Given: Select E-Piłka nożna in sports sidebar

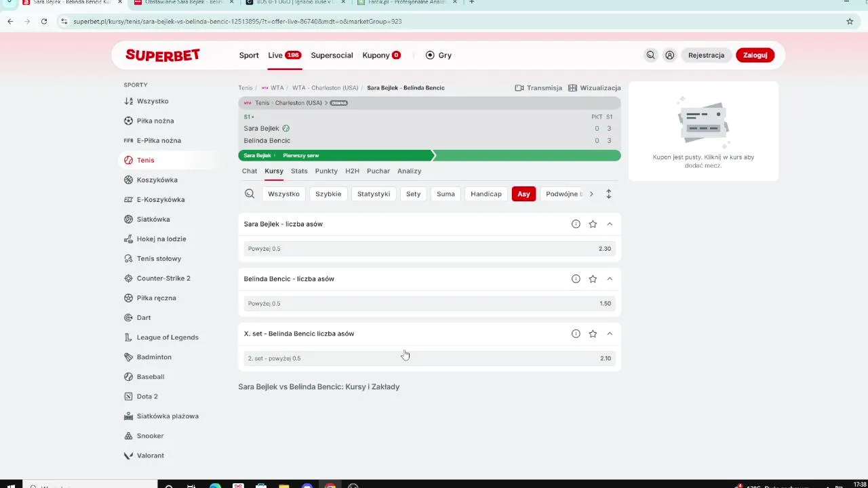Looking at the screenshot, I should click(x=159, y=140).
